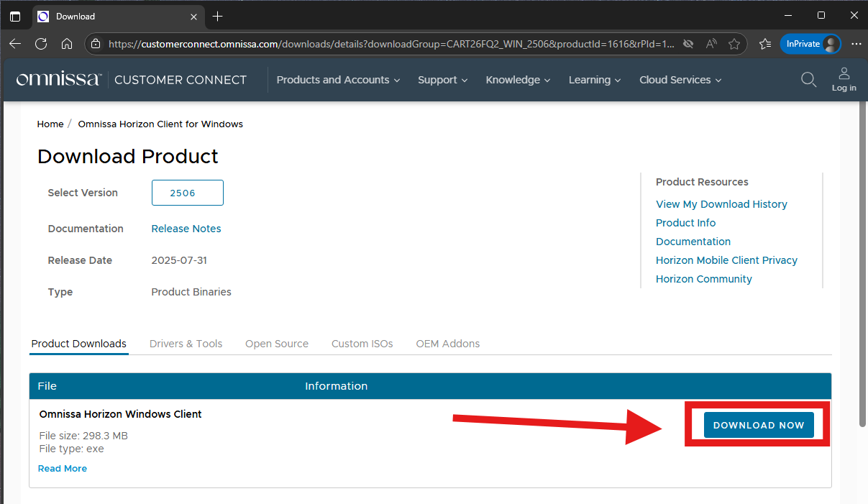Screen dimensions: 868x504
Task: Reload the page with the refresh icon
Action: point(41,44)
